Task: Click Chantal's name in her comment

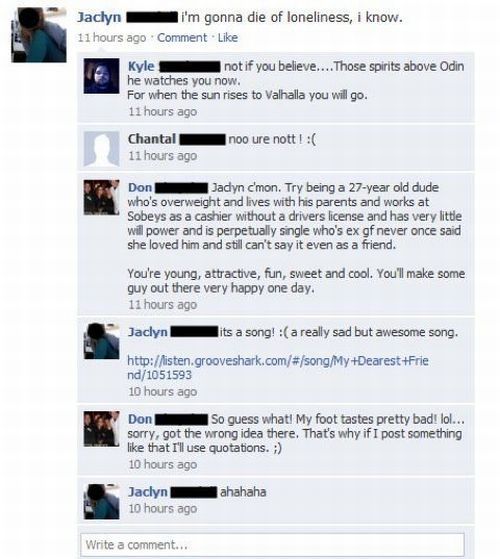Action: pos(152,139)
